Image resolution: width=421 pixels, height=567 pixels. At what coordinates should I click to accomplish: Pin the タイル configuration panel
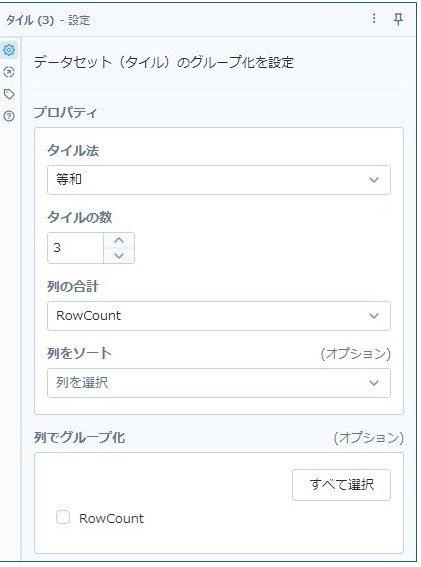[398, 19]
